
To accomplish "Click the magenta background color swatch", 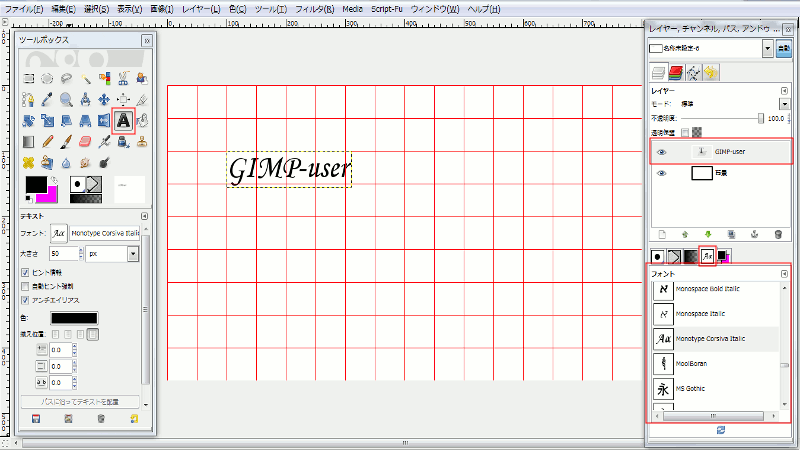I will coord(51,196).
